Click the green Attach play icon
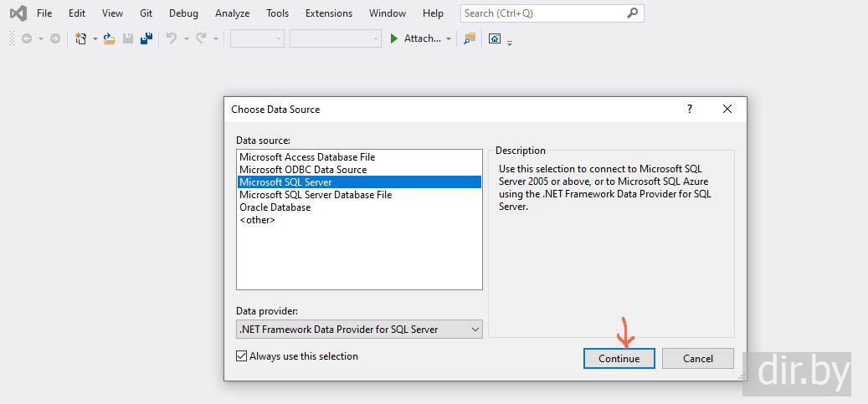Screen dimensions: 868x404 click(394, 38)
